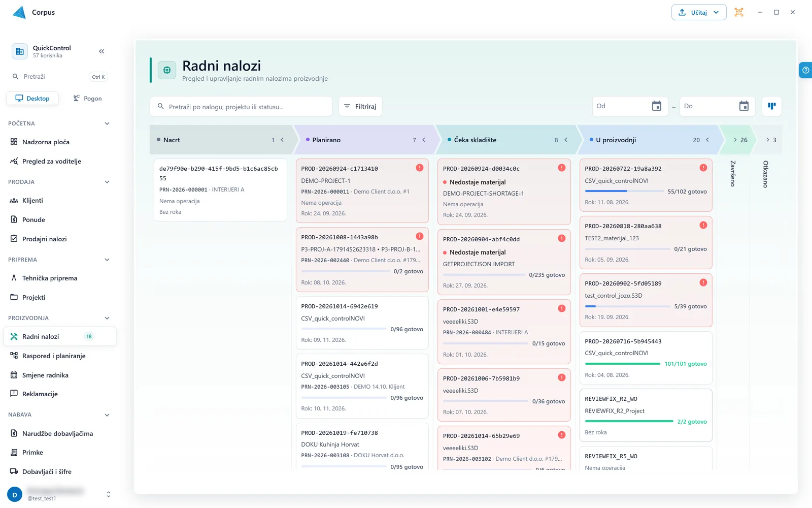Screen dimensions: 812x508
Task: Click the alert icon on PROD-20261008-1443a98b card
Action: [420, 236]
